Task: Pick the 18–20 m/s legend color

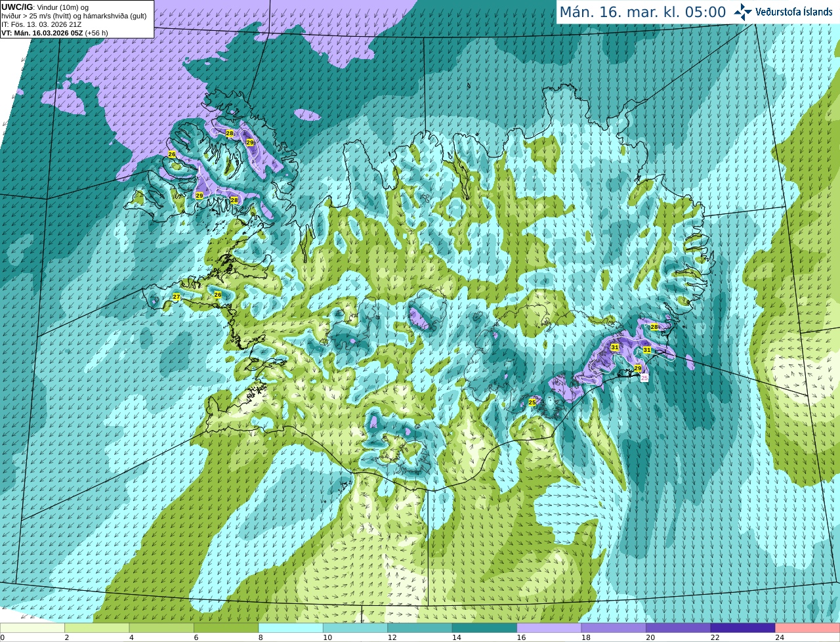Action: tap(614, 628)
